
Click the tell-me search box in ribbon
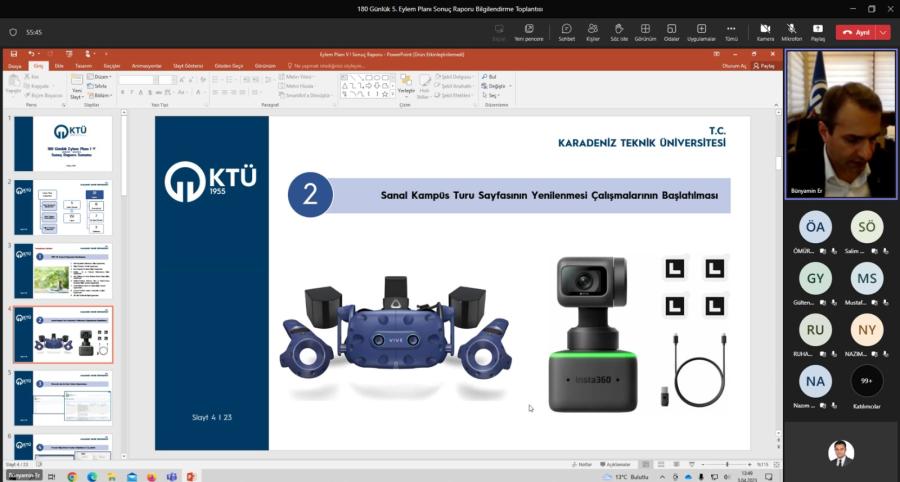click(x=326, y=66)
